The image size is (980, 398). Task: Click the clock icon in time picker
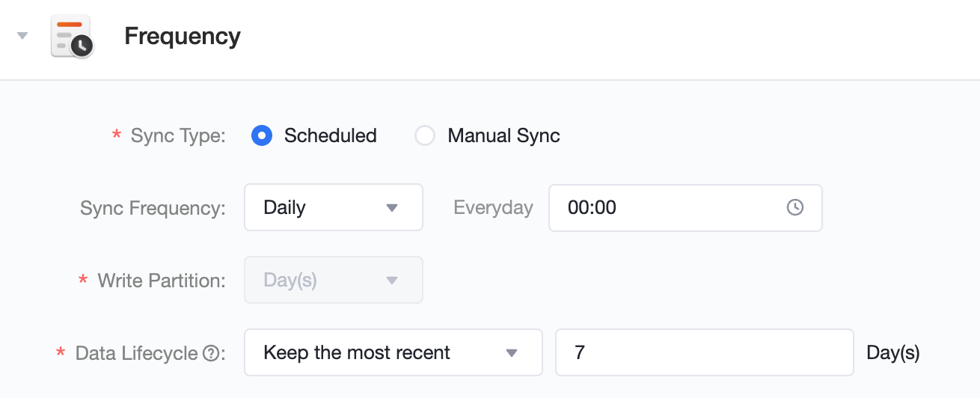pos(795,207)
